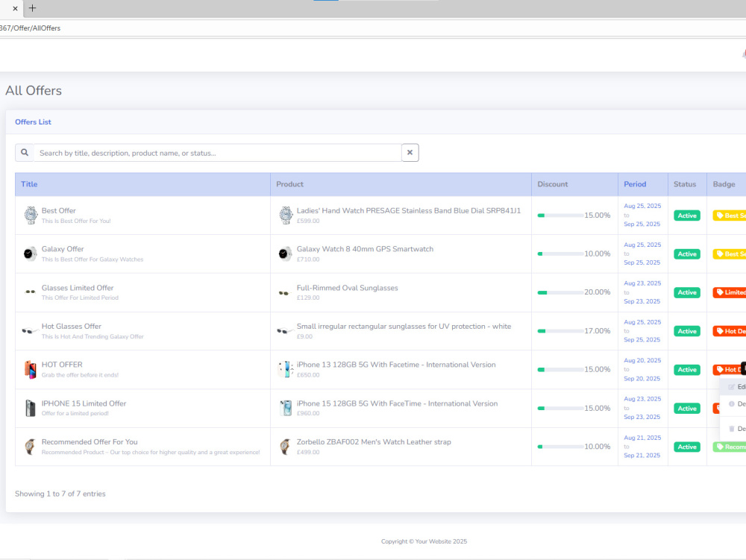
Task: Click the 'Sep 21, 2025' period end date
Action: click(x=642, y=456)
